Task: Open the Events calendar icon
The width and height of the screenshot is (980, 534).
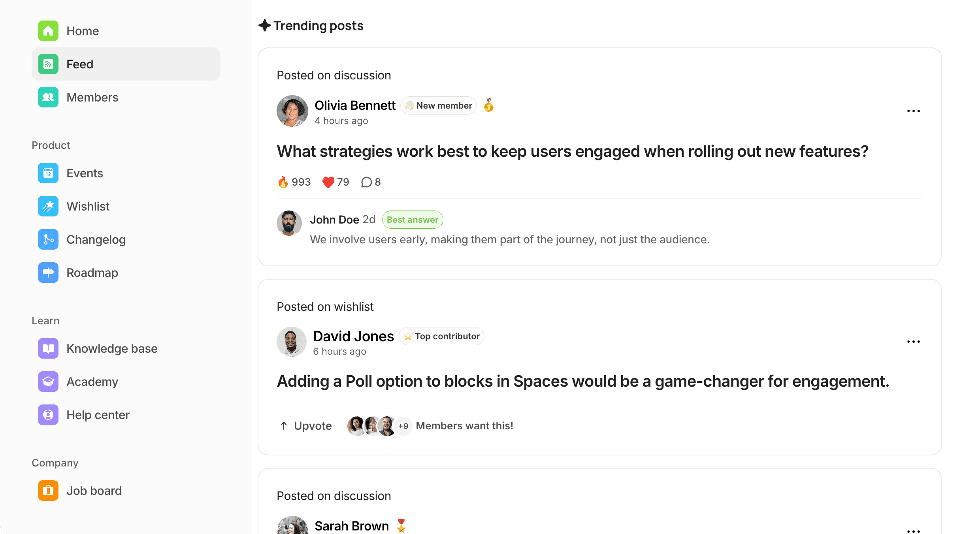Action: coord(48,173)
